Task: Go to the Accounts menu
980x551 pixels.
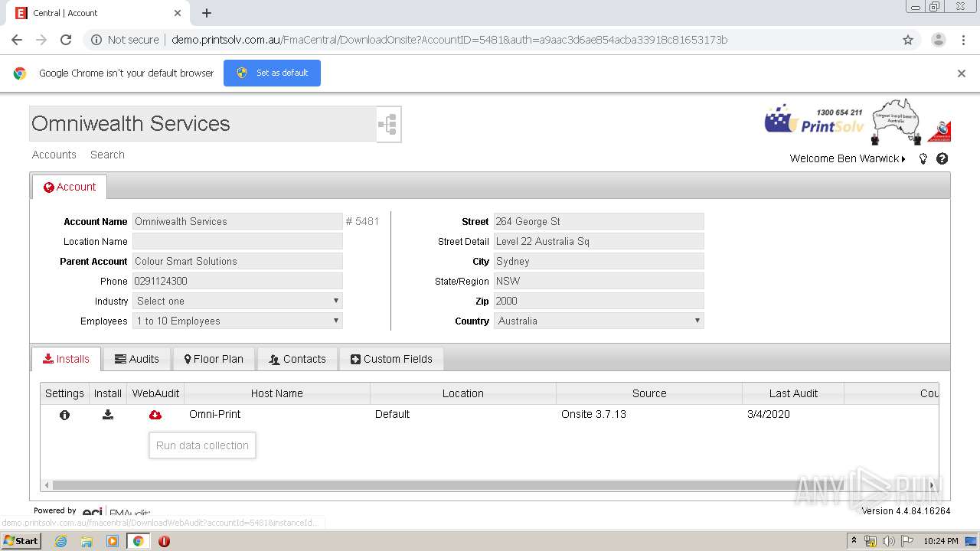Action: [x=54, y=155]
